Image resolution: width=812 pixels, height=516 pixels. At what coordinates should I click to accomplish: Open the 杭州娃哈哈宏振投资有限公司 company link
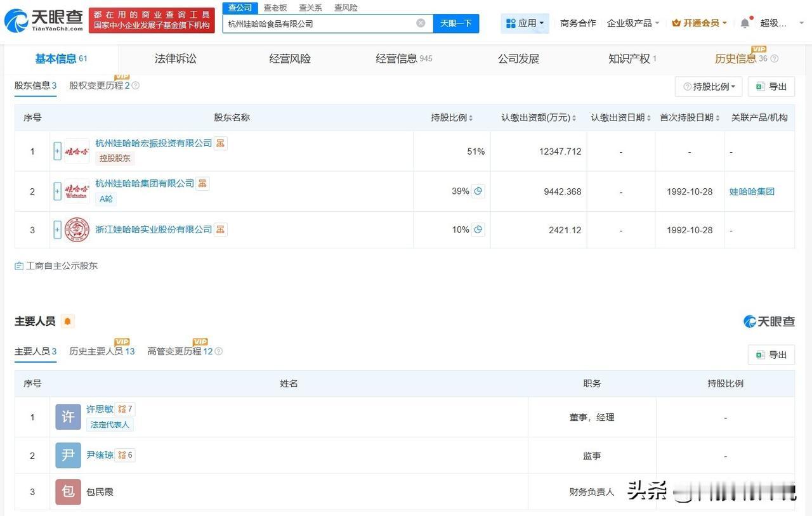(x=154, y=143)
